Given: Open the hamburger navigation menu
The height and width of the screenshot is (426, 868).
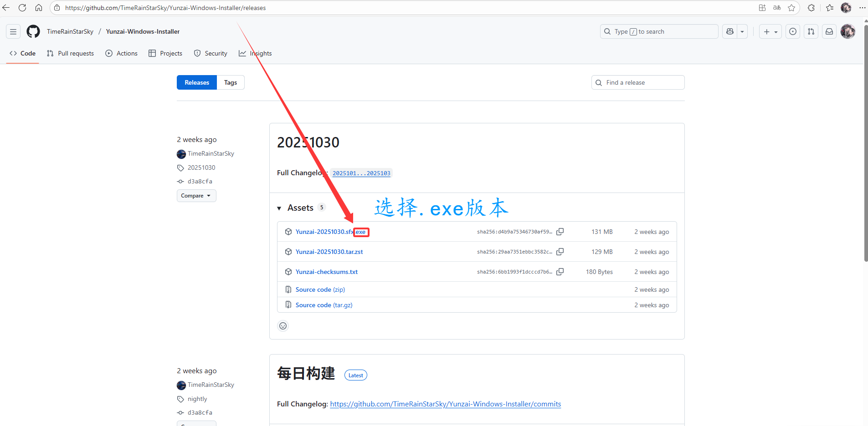Looking at the screenshot, I should [13, 31].
